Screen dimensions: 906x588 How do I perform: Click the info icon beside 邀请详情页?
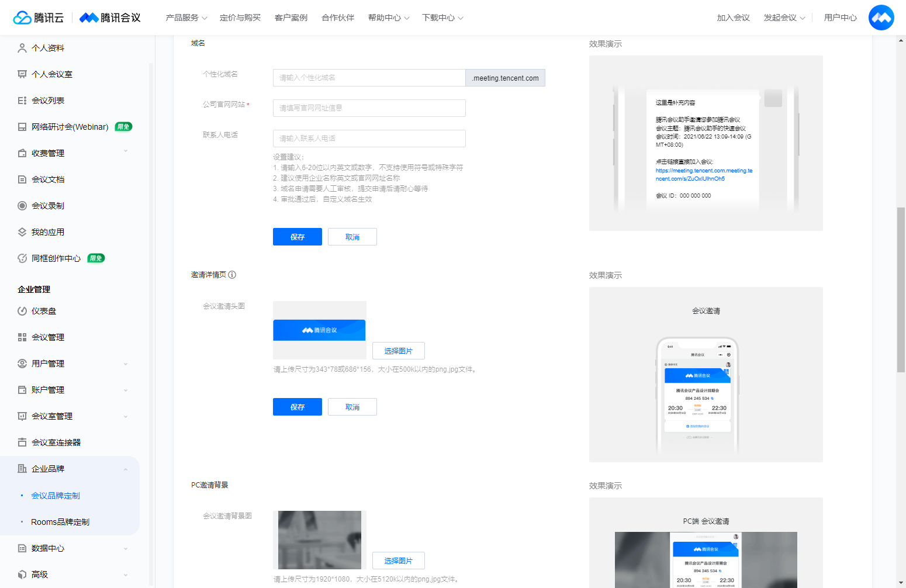coord(232,275)
